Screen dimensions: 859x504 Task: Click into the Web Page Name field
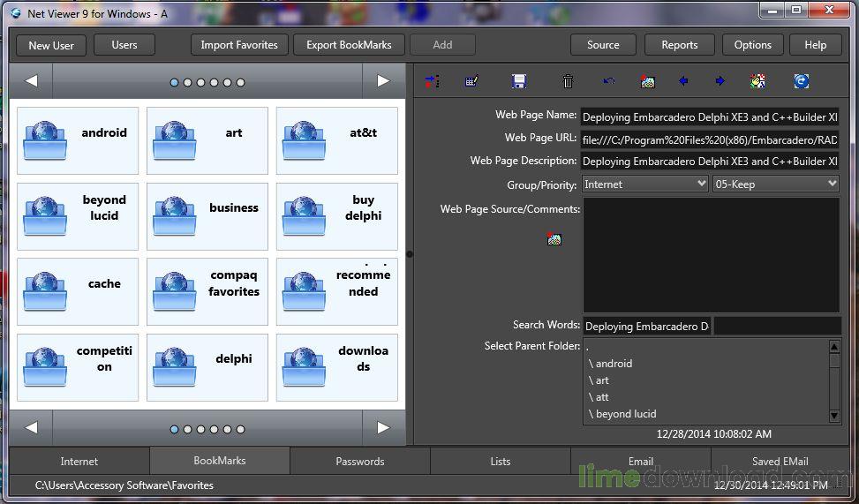710,117
